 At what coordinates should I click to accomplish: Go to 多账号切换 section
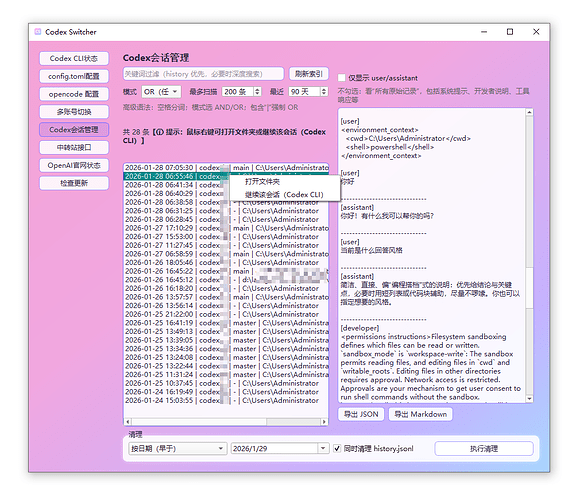[74, 112]
